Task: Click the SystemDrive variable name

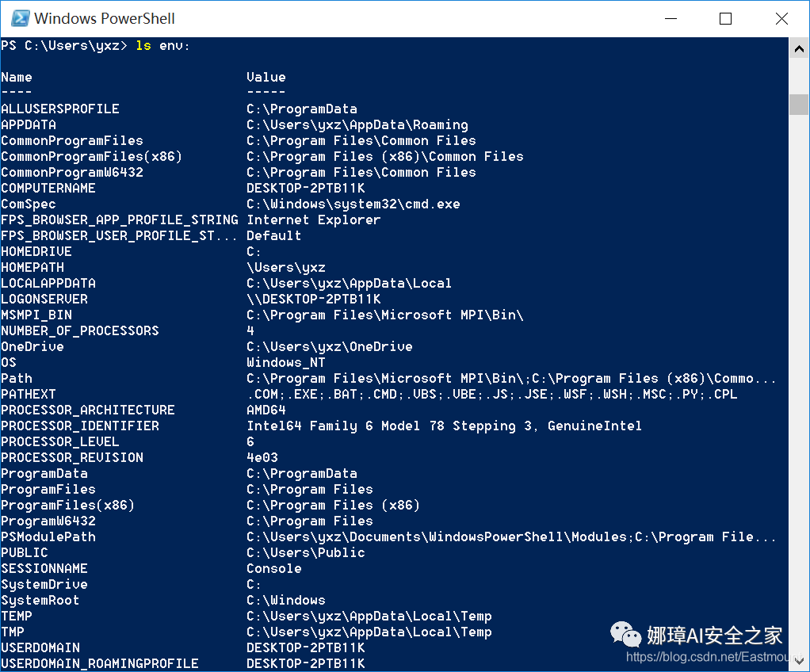Action: [x=44, y=585]
